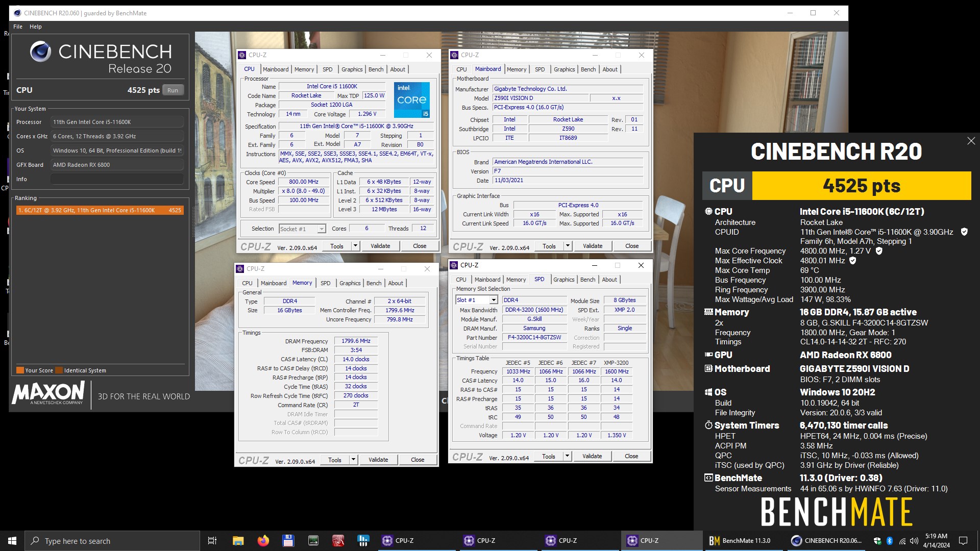Click the 4525 pts score bar in BenchMate
Viewport: 980px width, 551px height.
click(862, 186)
